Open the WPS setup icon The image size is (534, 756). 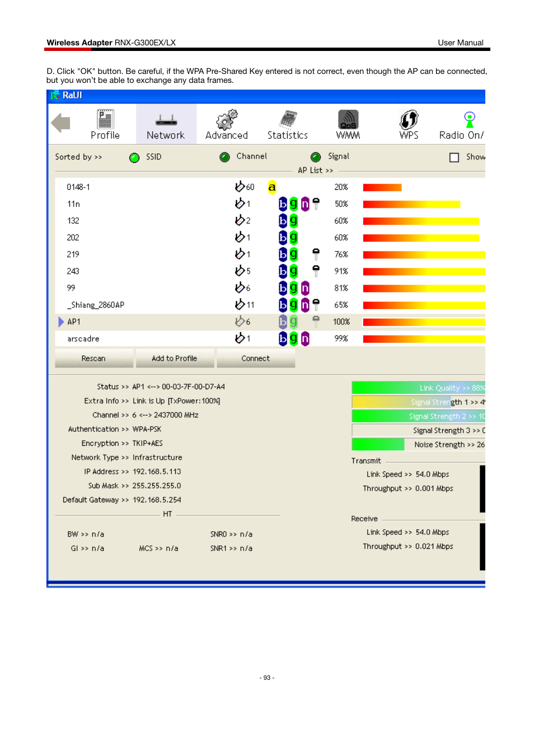click(x=409, y=119)
